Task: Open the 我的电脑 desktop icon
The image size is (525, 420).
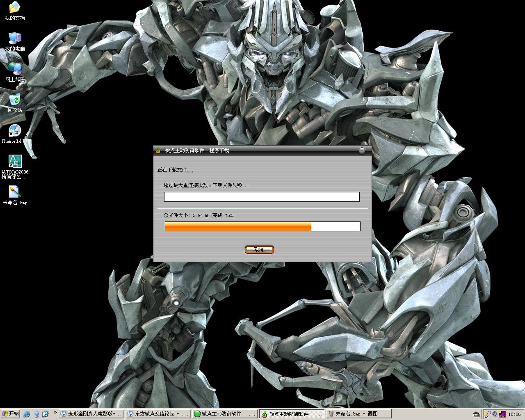Action: 15,42
